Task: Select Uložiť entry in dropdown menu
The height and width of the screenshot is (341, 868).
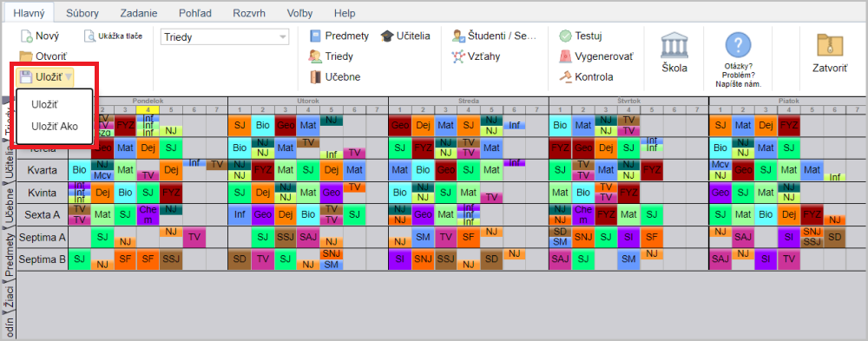Action: 45,104
